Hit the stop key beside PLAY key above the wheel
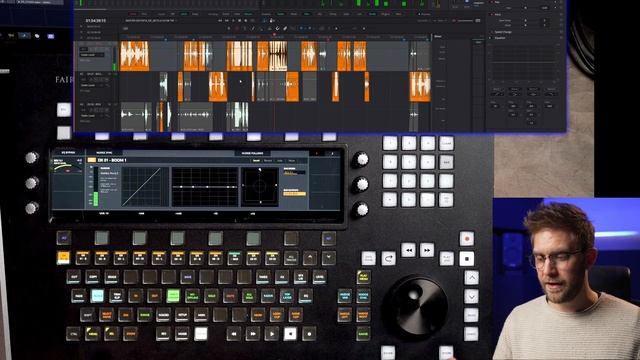The height and width of the screenshot is (360, 640). point(467,258)
